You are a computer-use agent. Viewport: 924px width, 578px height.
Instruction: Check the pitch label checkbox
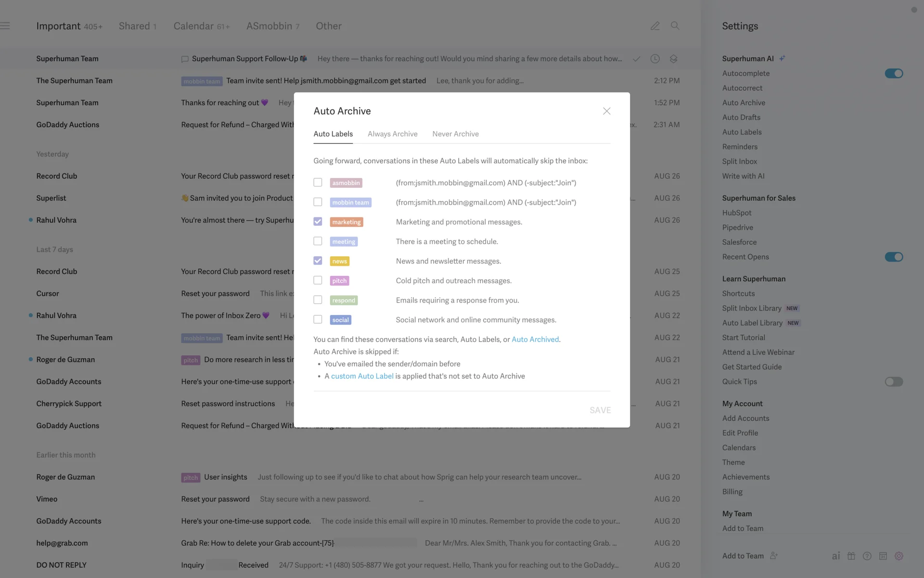tap(318, 280)
